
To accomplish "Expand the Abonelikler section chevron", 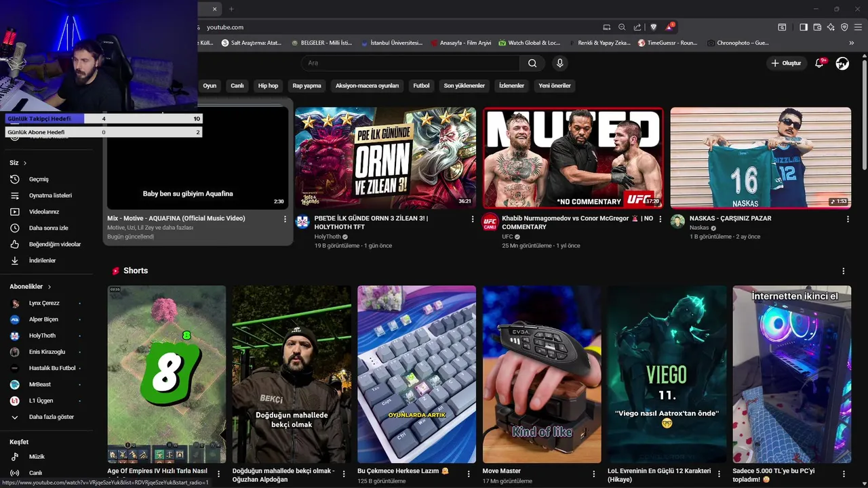I will coord(50,287).
